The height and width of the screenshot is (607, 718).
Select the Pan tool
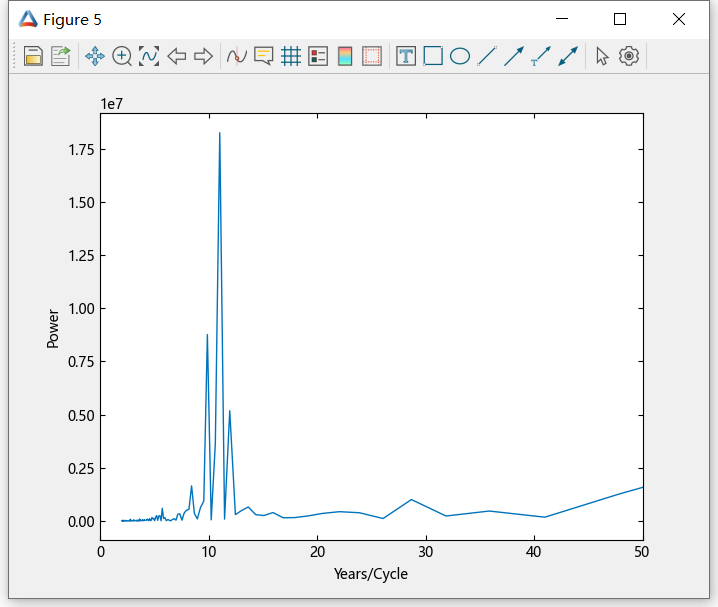click(95, 56)
